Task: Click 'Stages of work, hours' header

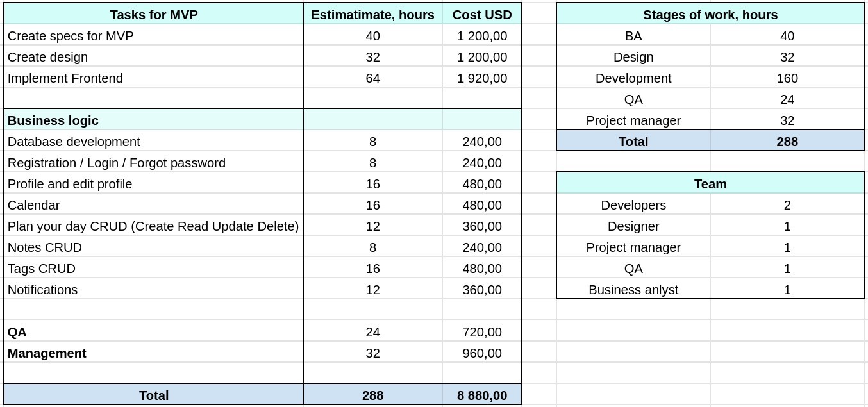Action: pyautogui.click(x=710, y=14)
